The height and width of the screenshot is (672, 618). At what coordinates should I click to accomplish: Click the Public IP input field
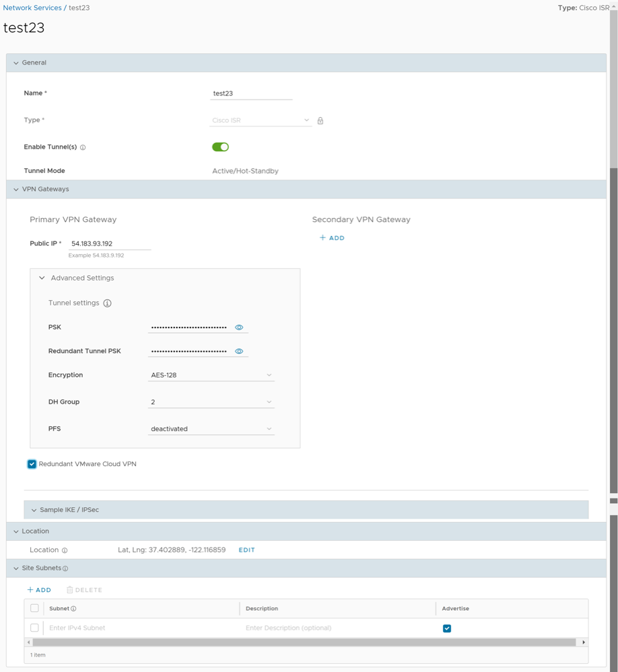coord(109,244)
